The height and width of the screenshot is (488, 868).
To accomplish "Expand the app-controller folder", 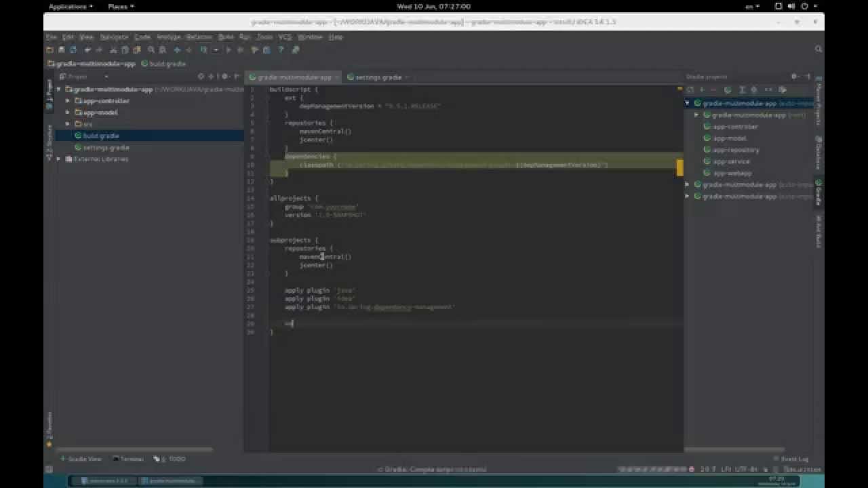I will coord(68,101).
